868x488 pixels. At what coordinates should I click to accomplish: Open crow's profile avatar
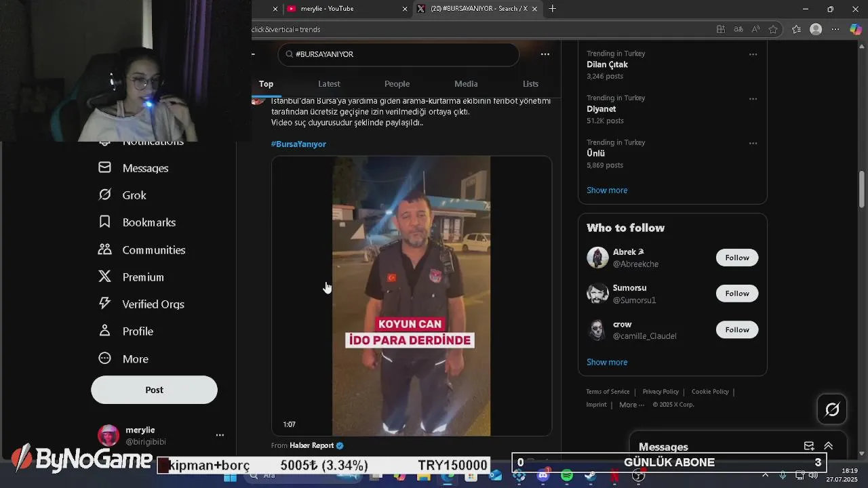597,329
